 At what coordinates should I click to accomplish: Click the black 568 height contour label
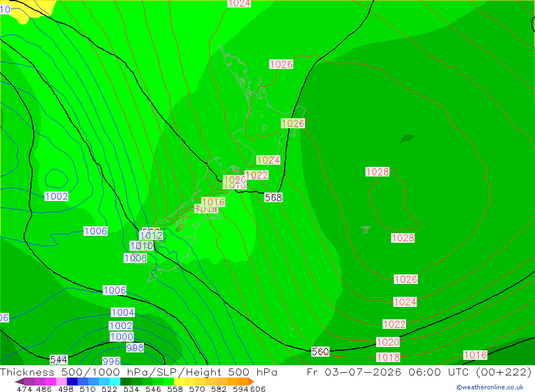coord(273,197)
